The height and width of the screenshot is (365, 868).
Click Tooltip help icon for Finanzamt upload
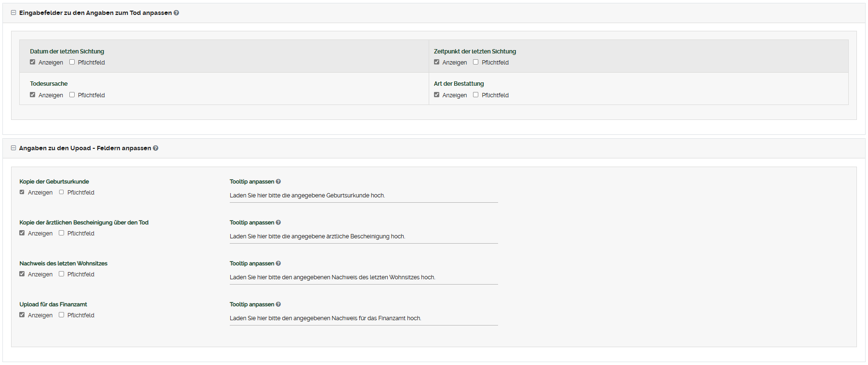(278, 304)
